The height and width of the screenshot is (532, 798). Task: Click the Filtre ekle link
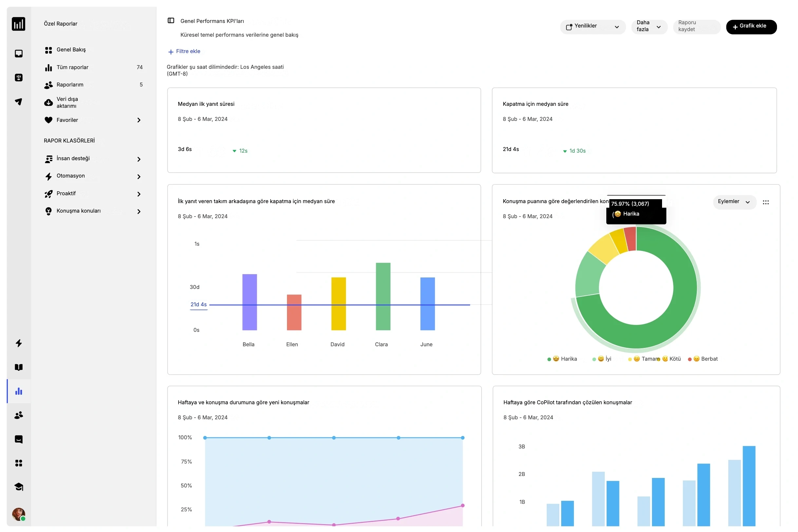(x=184, y=51)
